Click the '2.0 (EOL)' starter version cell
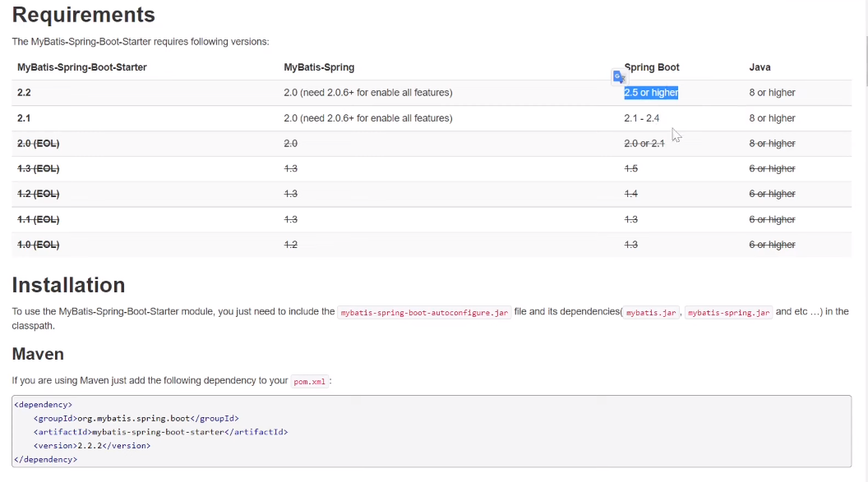The width and height of the screenshot is (868, 482). pyautogui.click(x=38, y=144)
